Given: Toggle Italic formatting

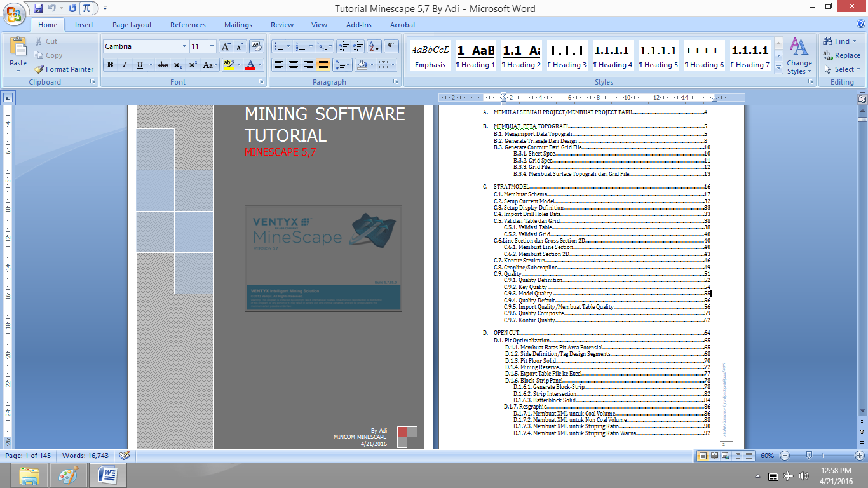Looking at the screenshot, I should pos(125,65).
